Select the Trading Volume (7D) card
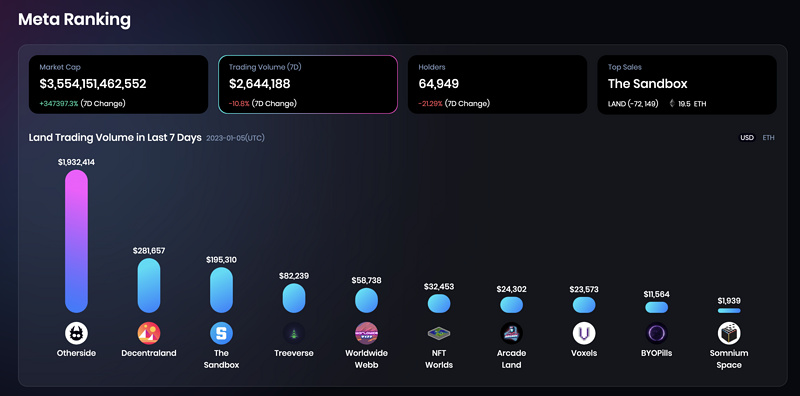Screen dimensions: 800x396 click(308, 85)
